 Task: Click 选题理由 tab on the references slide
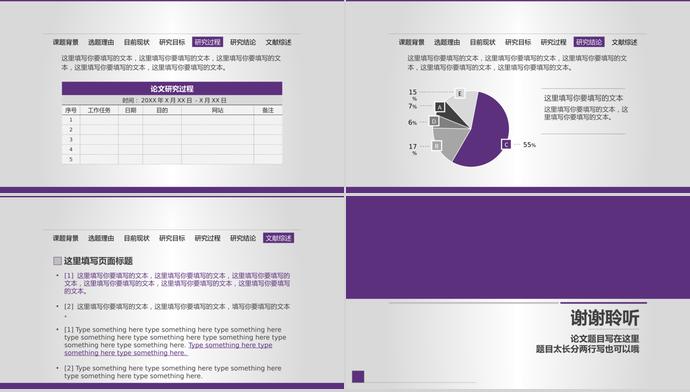click(101, 238)
